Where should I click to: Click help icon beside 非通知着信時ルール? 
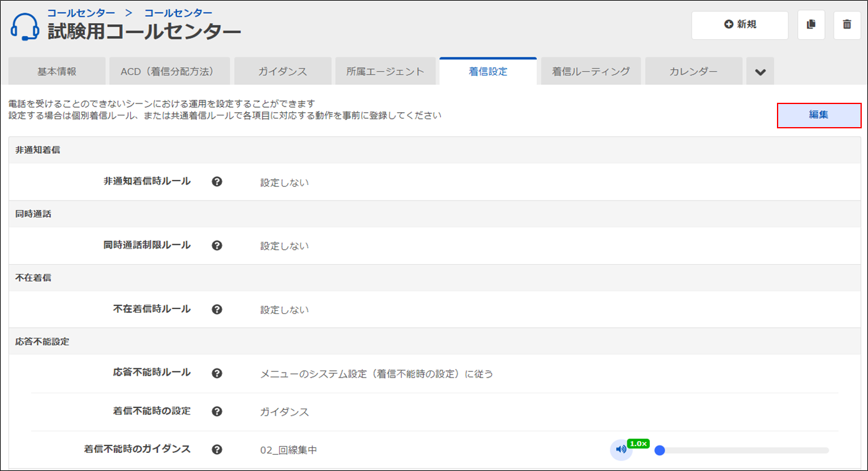217,182
